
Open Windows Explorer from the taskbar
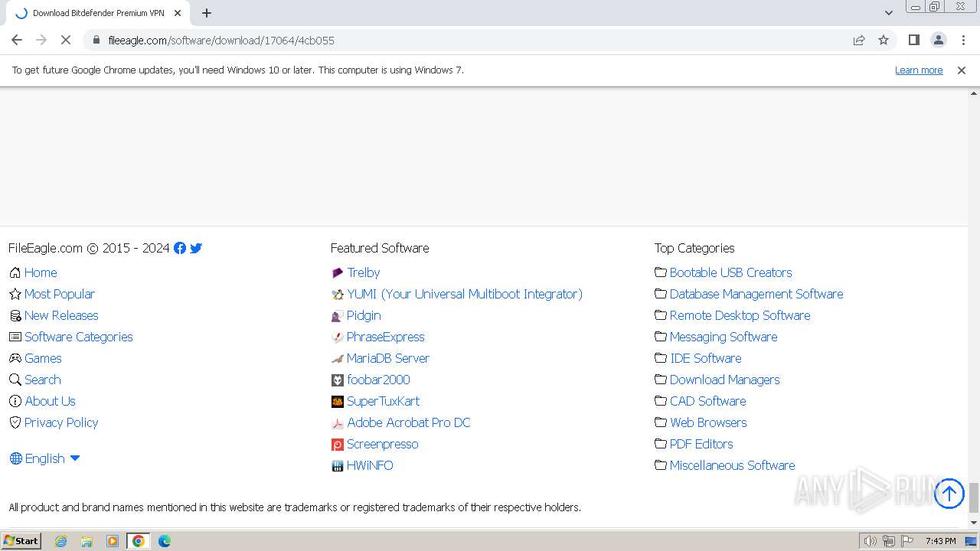tap(87, 541)
